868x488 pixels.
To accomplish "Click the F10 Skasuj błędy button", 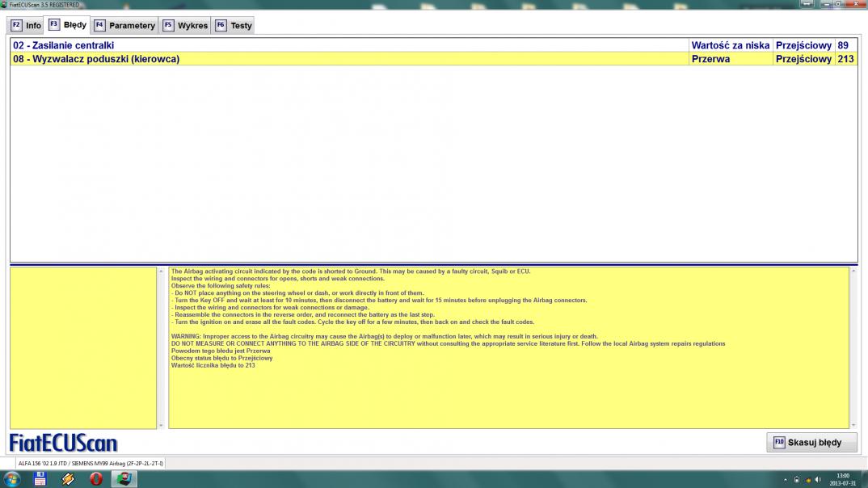I will [x=811, y=443].
